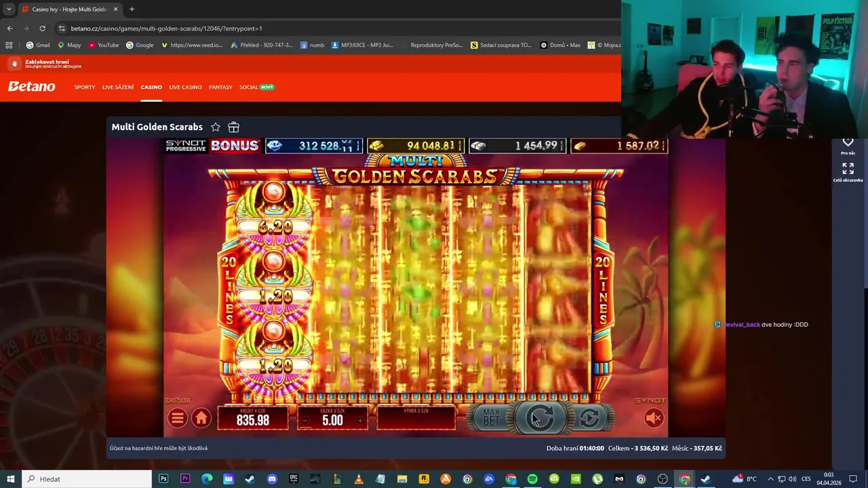The height and width of the screenshot is (488, 868).
Task: Click the Betano logo
Action: pyautogui.click(x=31, y=87)
